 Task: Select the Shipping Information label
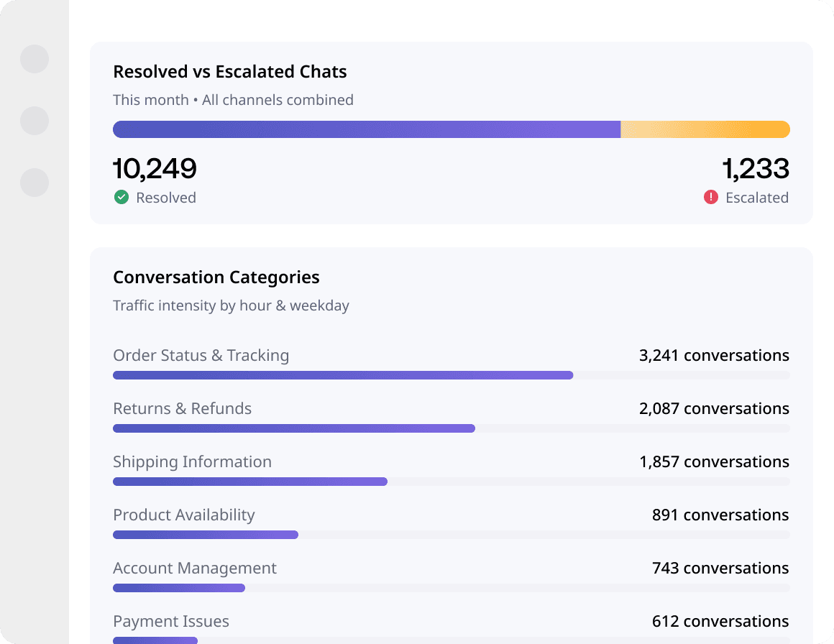point(192,462)
